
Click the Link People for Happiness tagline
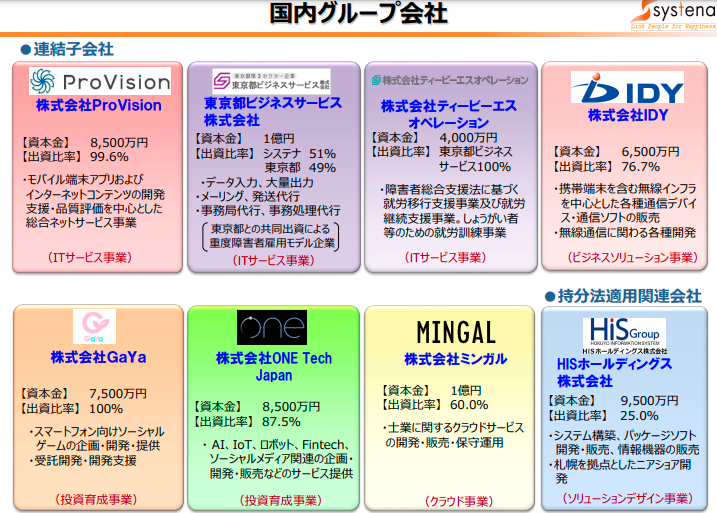click(674, 27)
